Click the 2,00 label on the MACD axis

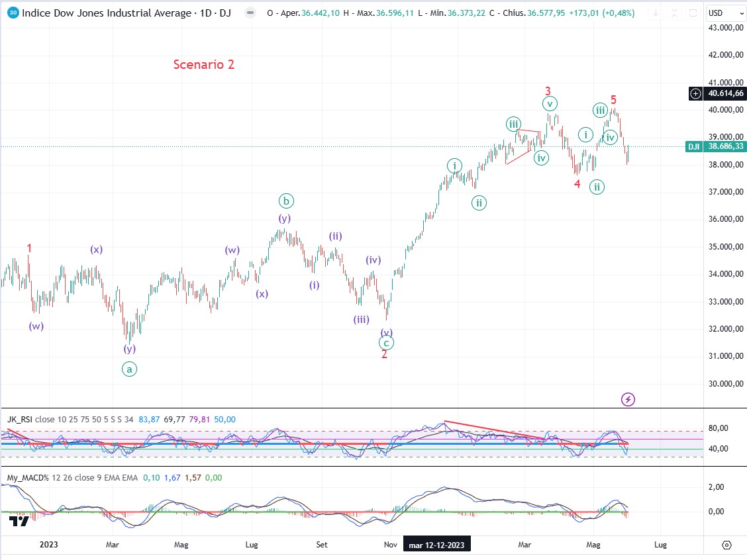click(x=717, y=487)
